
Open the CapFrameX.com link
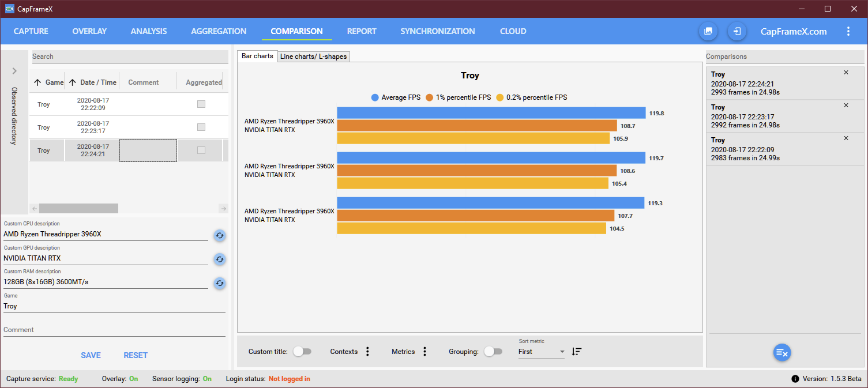794,31
